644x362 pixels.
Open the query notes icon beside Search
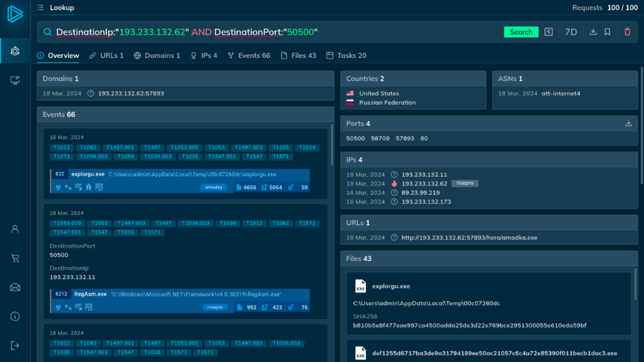tap(549, 32)
